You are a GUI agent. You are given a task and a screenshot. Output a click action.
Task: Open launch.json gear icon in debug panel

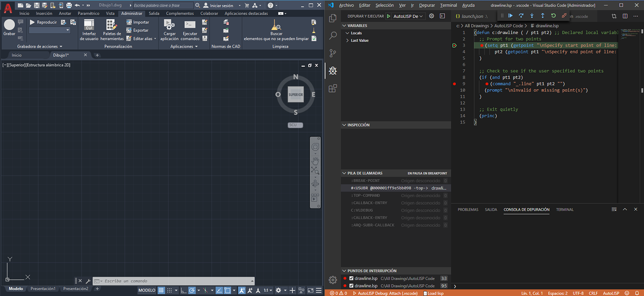(431, 16)
